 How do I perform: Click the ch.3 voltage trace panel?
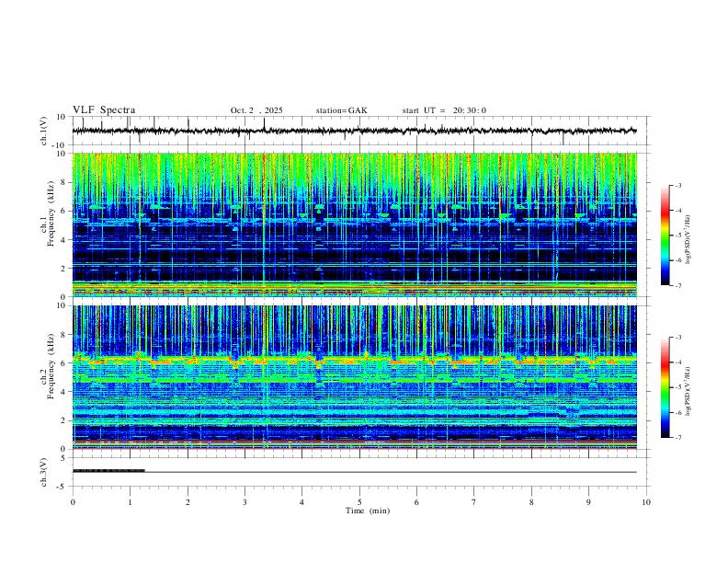click(x=358, y=472)
